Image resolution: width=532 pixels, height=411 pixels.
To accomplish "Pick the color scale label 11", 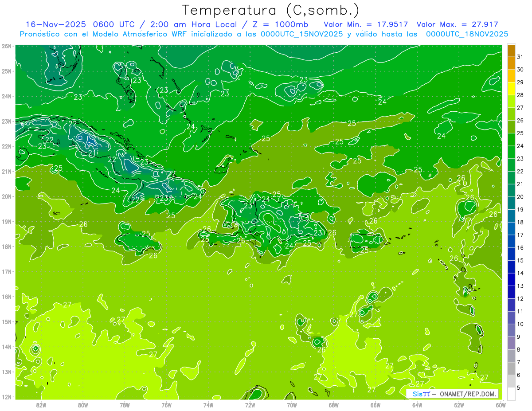I will pos(520,311).
